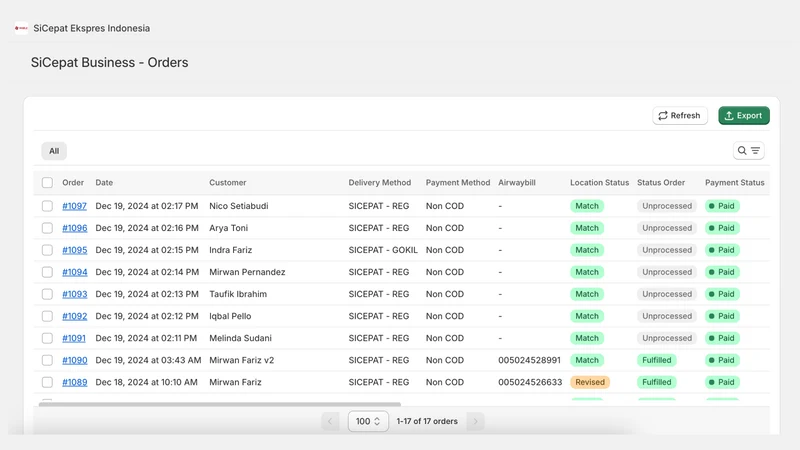Image resolution: width=800 pixels, height=450 pixels.
Task: Go to next page with right arrow
Action: pyautogui.click(x=475, y=421)
